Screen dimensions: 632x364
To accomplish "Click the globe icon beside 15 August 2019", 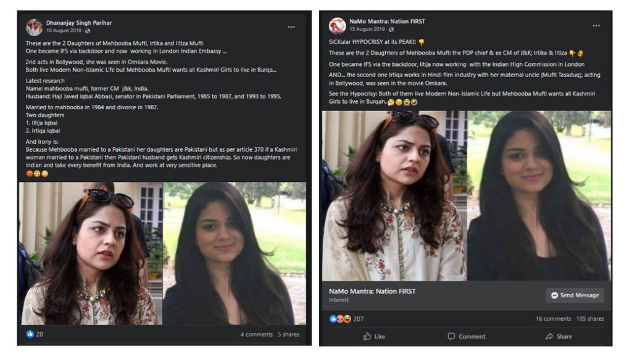I will click(x=391, y=29).
